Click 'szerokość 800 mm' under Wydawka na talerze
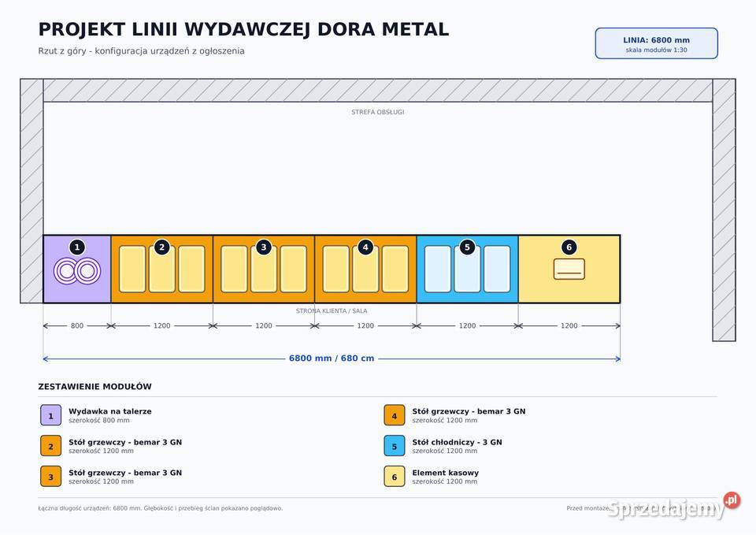 [99, 421]
